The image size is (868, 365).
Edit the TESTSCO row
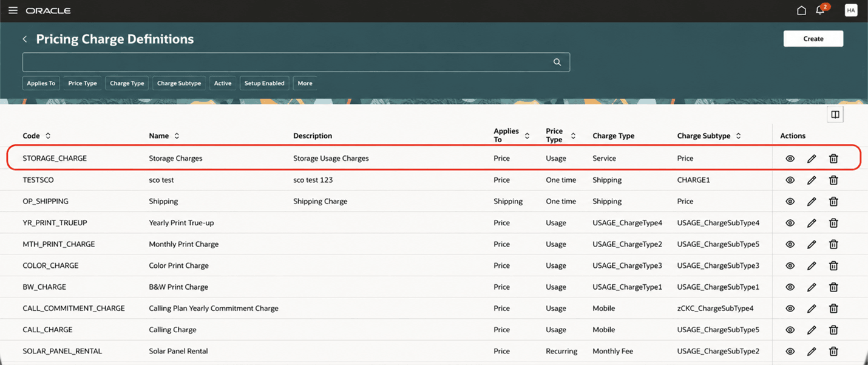812,180
